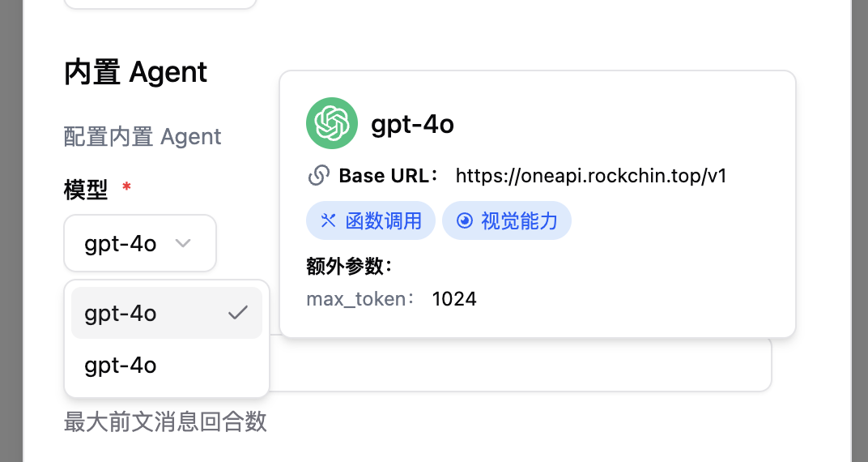Click the 内置 Agent section heading
The width and height of the screenshot is (868, 462).
coord(135,72)
